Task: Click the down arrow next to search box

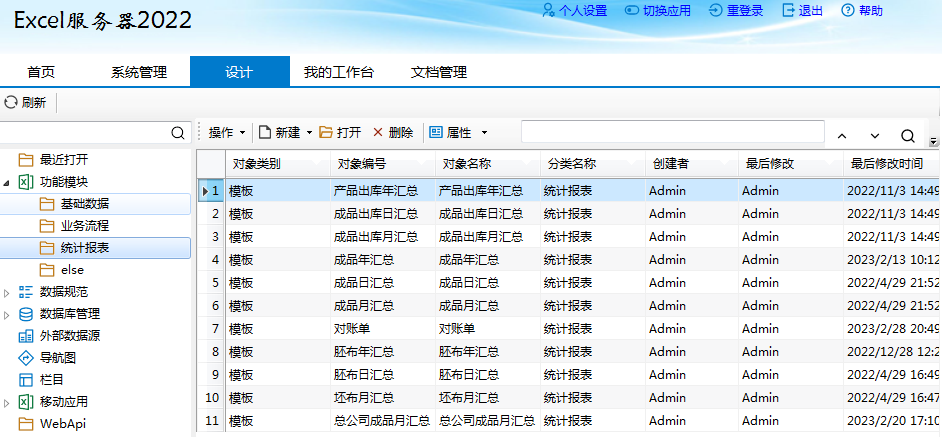Action: (874, 135)
